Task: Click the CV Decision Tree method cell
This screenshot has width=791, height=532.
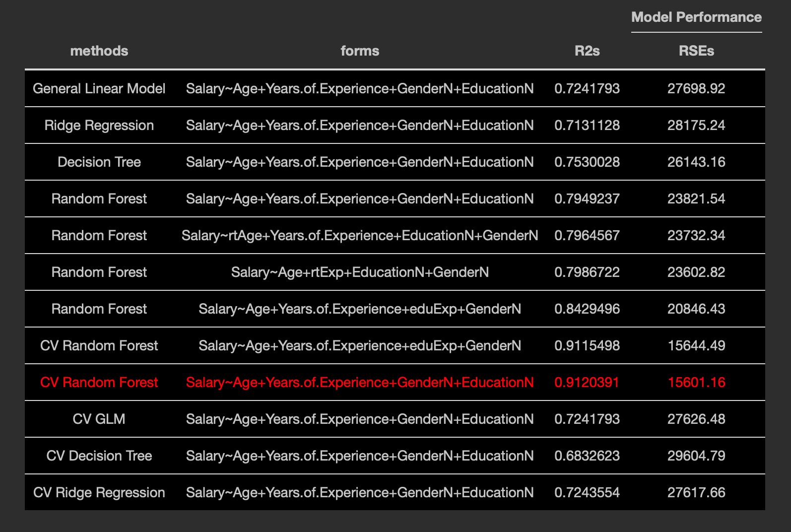Action: [99, 456]
